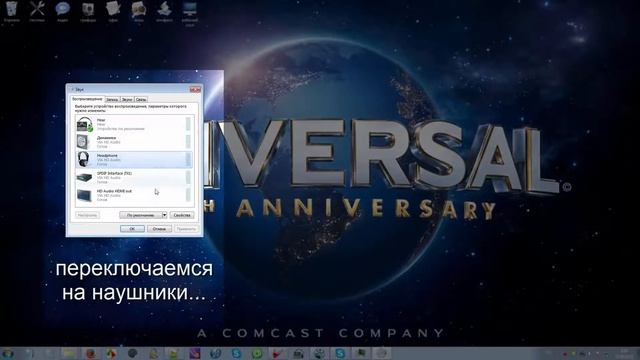Select the Hear default playback device
Image resolution: width=640 pixels, height=360 pixels.
tap(134, 124)
